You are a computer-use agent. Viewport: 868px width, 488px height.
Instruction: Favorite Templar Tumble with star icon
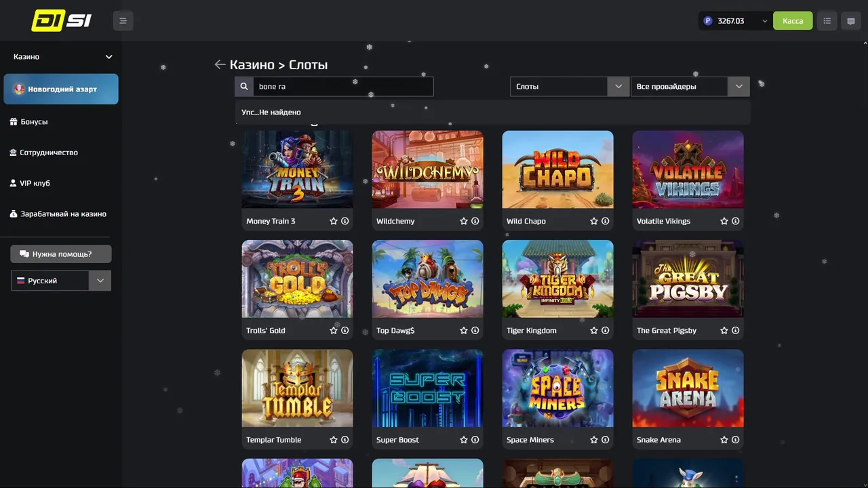[x=334, y=440]
